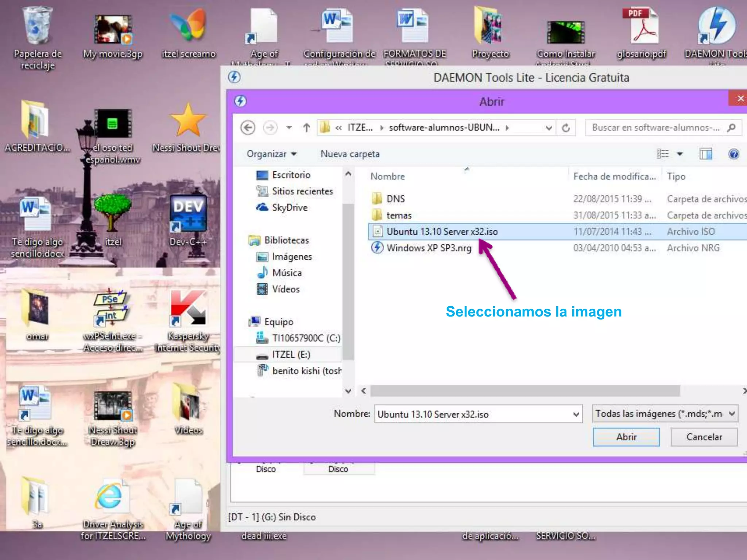Refresh the folder listing
Screen dimensions: 747x560
click(x=566, y=128)
